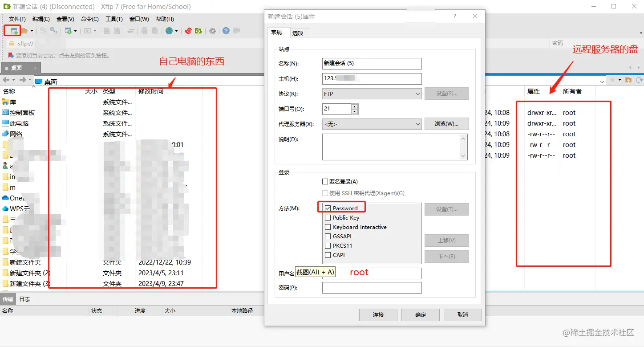The width and height of the screenshot is (644, 347).
Task: Open the 查看(V) menu
Action: [65, 19]
